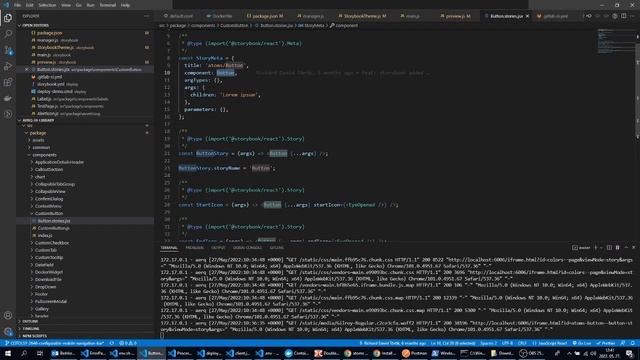Close the terminal panel
The height and width of the screenshot is (360, 640).
[633, 247]
